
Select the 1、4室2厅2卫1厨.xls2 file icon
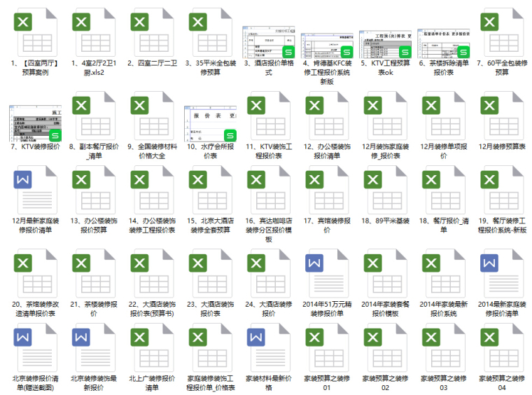pos(94,32)
